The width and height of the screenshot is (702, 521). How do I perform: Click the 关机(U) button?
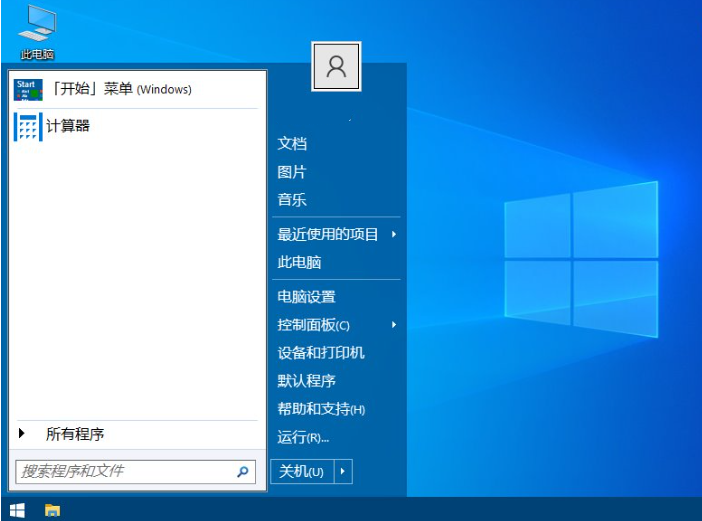coord(302,471)
